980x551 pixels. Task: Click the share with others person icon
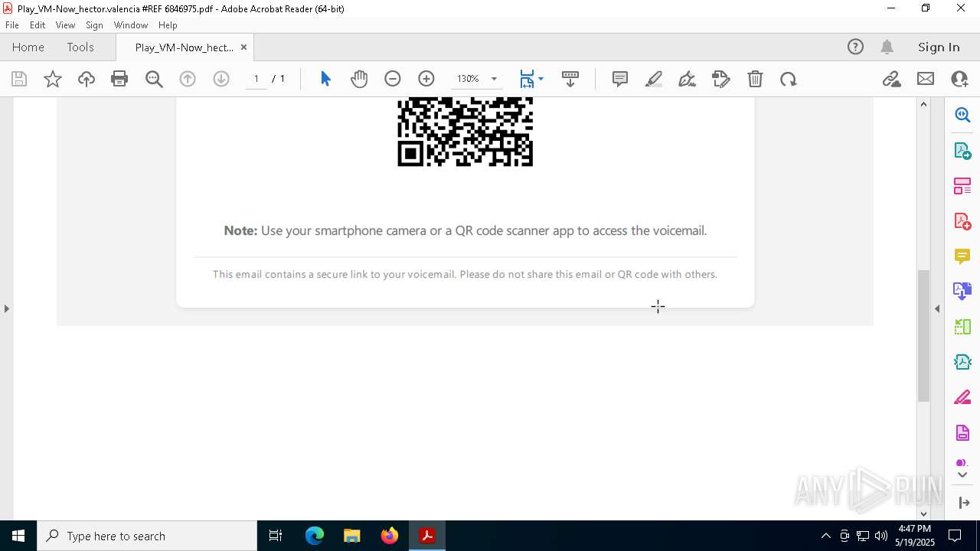click(959, 79)
